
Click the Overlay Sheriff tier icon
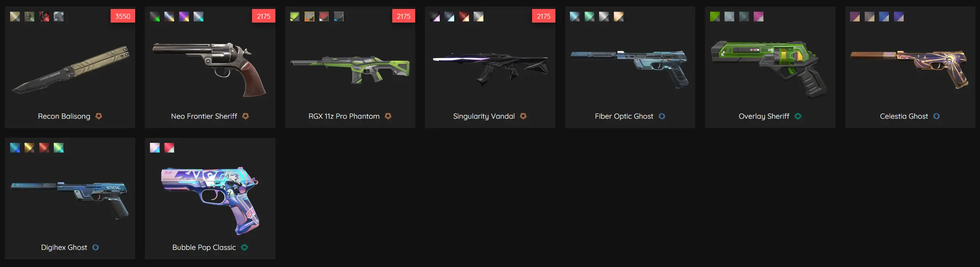click(798, 116)
